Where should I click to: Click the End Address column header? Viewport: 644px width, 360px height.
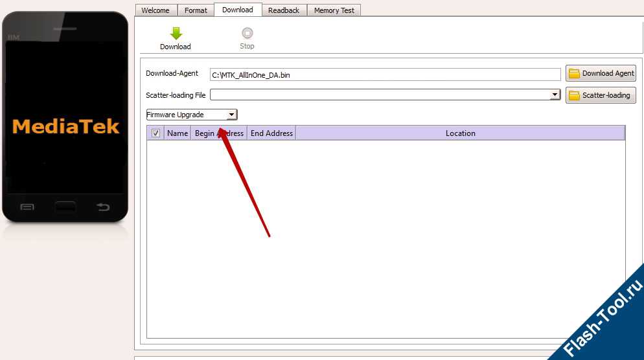pyautogui.click(x=271, y=133)
